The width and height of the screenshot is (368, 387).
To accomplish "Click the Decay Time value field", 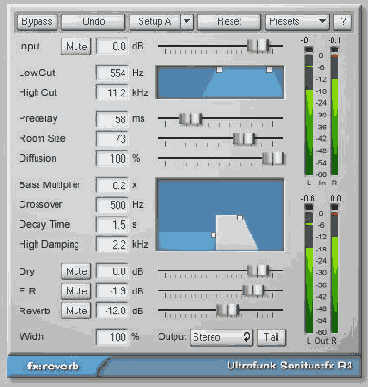I will click(112, 225).
